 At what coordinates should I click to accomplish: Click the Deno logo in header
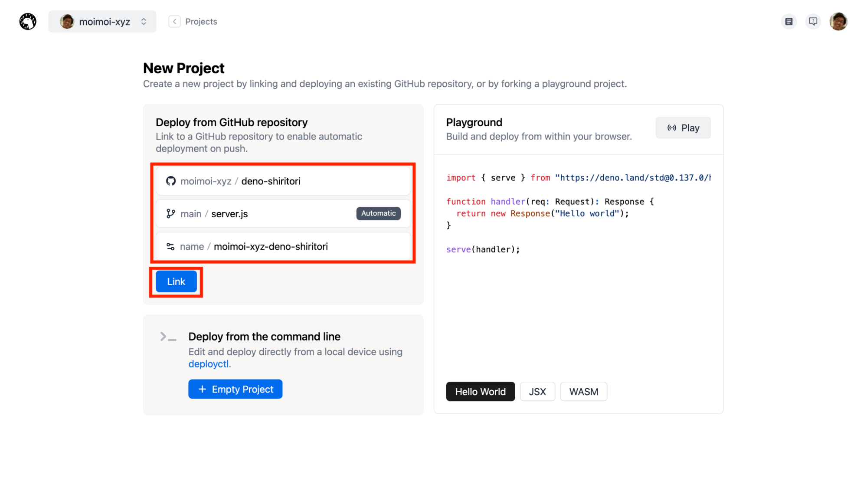pyautogui.click(x=28, y=22)
